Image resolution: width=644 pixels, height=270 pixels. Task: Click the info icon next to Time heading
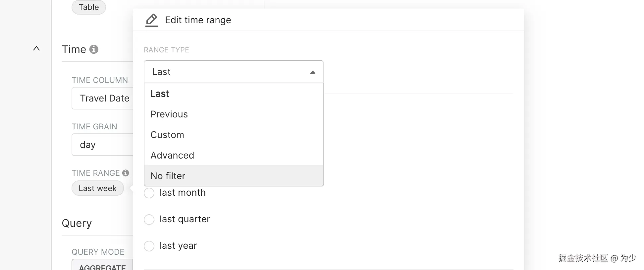point(94,49)
